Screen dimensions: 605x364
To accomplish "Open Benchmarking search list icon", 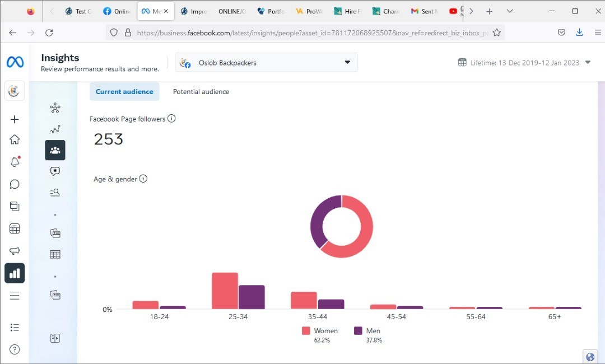I will click(x=55, y=192).
